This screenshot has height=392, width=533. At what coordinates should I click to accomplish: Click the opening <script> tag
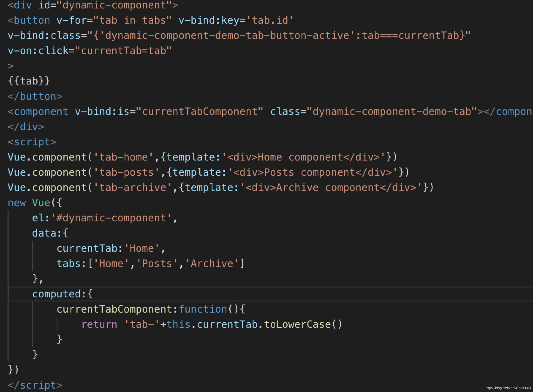pyautogui.click(x=32, y=142)
